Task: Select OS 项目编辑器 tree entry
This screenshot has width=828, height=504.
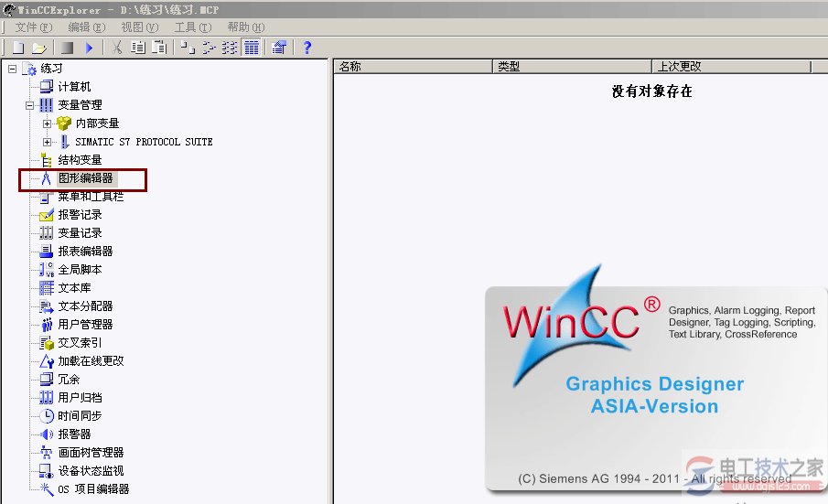Action: coord(93,489)
